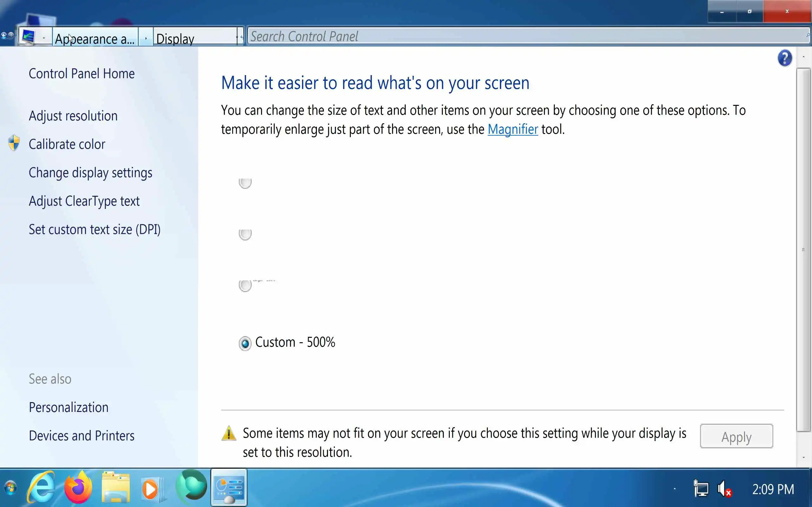Open the Windows Explorer folder icon in taskbar
The image size is (812, 507).
(116, 488)
